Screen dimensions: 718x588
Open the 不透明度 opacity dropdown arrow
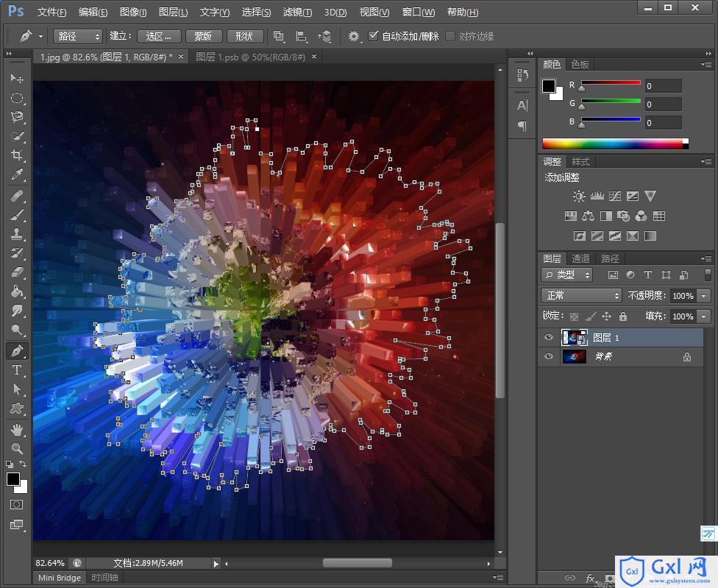[704, 296]
